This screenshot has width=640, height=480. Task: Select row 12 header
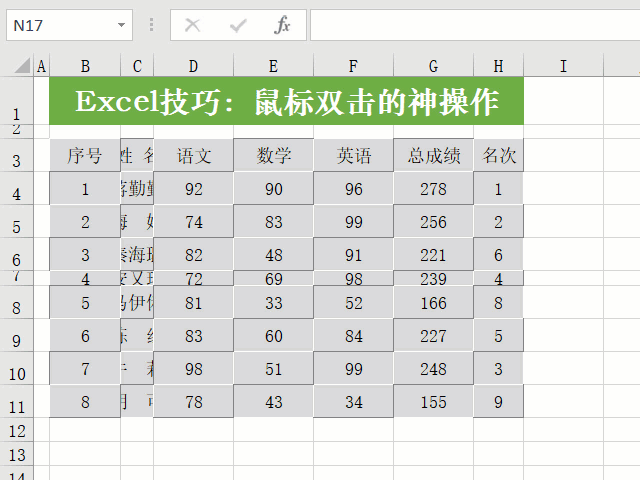[x=16, y=430]
